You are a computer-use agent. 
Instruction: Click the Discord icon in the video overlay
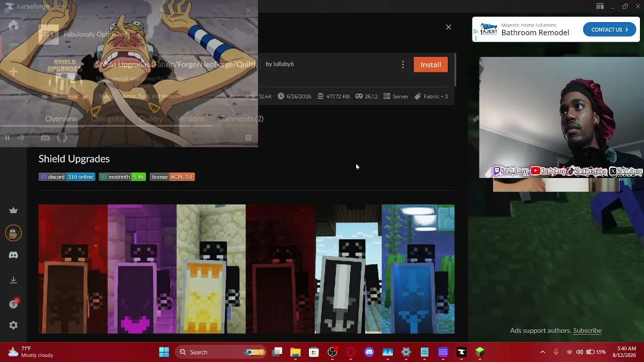(x=45, y=138)
